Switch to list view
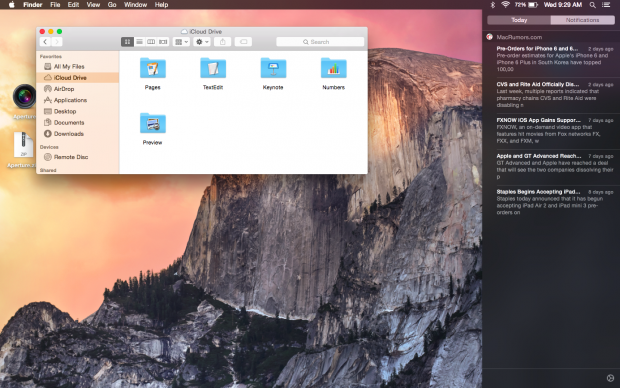Image resolution: width=620 pixels, height=388 pixels. pyautogui.click(x=139, y=42)
